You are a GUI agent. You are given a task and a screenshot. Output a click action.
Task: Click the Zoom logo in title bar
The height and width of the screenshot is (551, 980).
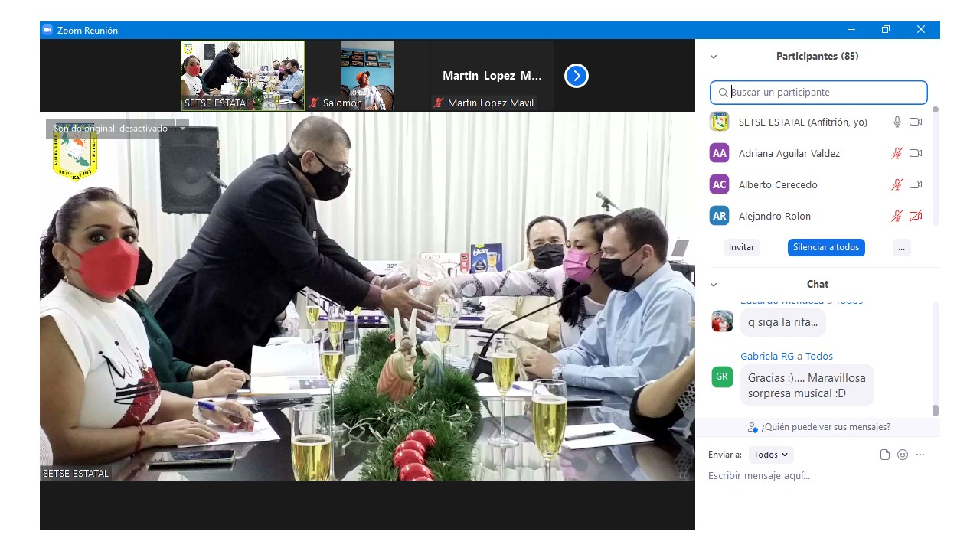pos(47,30)
